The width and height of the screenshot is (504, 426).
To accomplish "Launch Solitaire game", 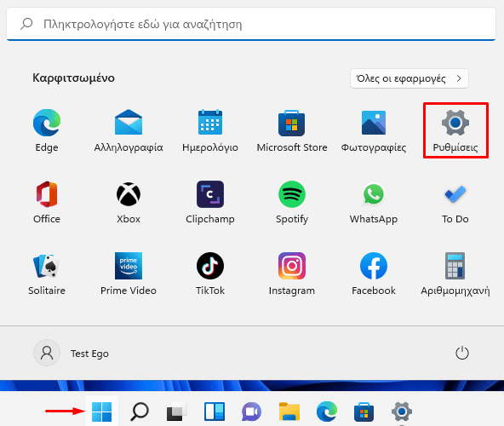I will pos(47,273).
